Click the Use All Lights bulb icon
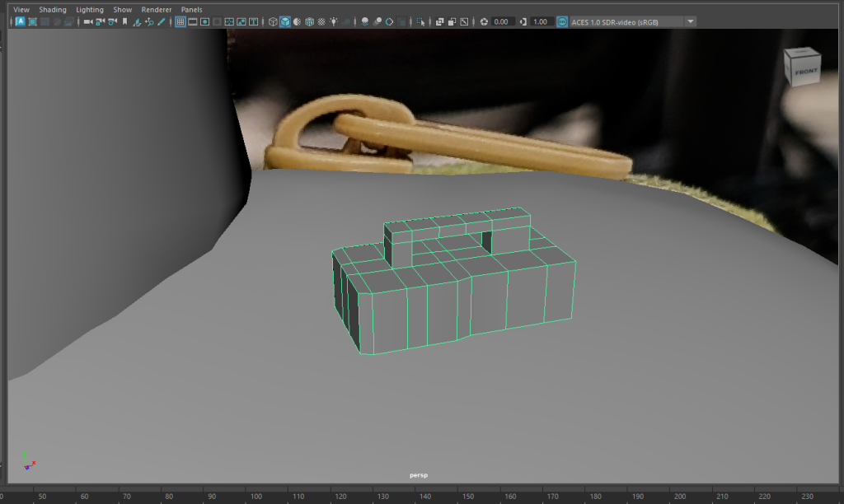The height and width of the screenshot is (504, 844). [332, 21]
